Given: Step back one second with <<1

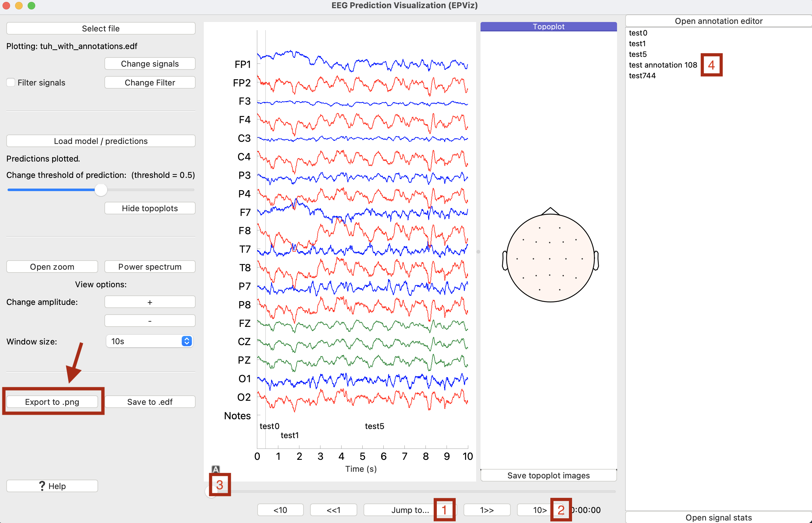Looking at the screenshot, I should pyautogui.click(x=333, y=510).
